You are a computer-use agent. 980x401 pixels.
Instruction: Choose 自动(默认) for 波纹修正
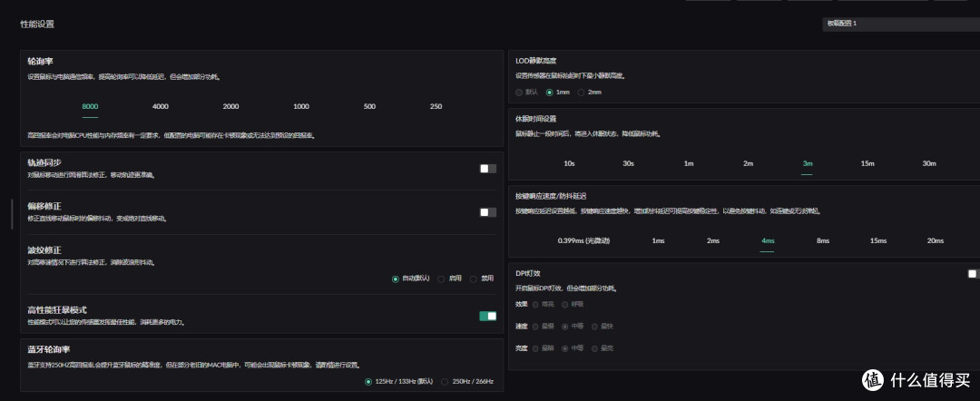click(x=411, y=279)
